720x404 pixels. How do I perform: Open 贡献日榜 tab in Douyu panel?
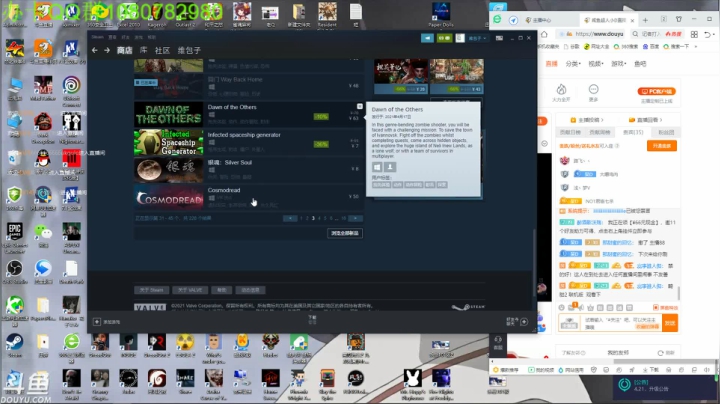tap(570, 132)
